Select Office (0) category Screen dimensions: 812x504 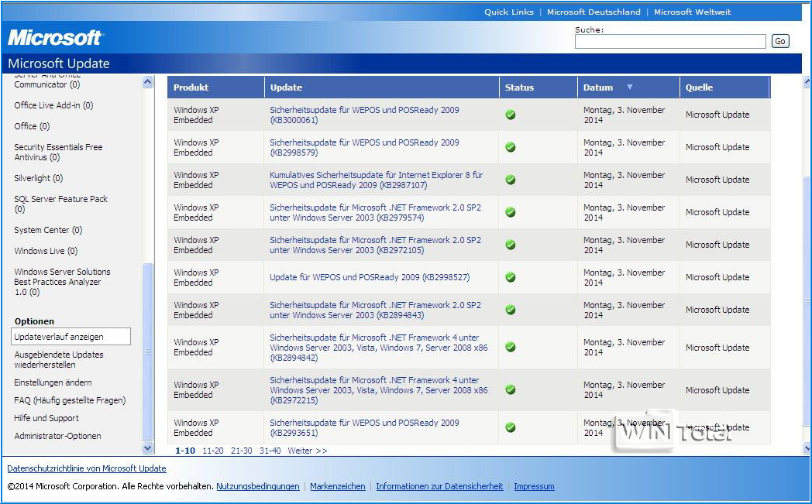[x=32, y=126]
